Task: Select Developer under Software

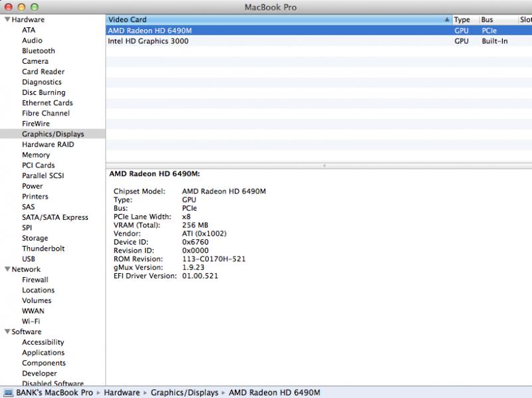Action: coord(39,373)
